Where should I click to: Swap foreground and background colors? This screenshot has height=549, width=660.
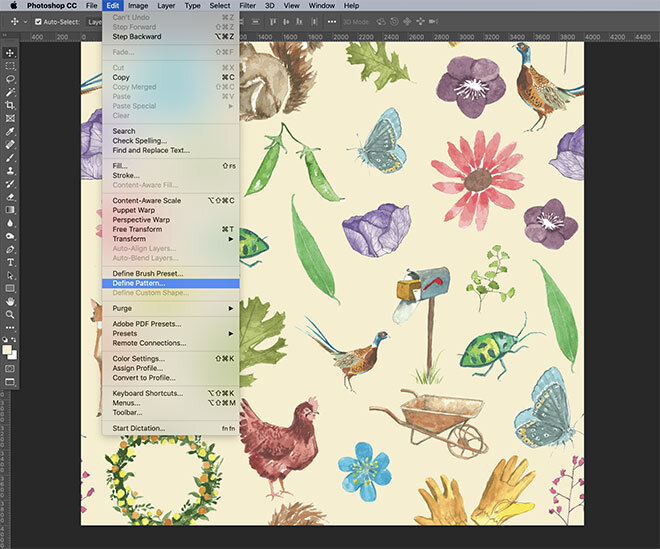[14, 339]
